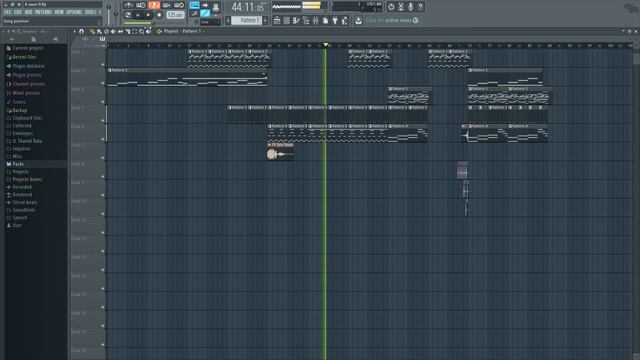Show the browser tree icon in toolbar

(306, 20)
